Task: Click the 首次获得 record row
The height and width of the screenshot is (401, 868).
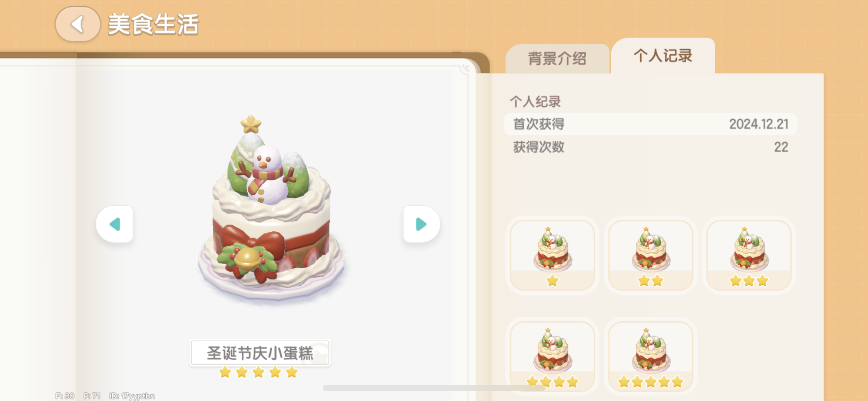Action: click(650, 124)
